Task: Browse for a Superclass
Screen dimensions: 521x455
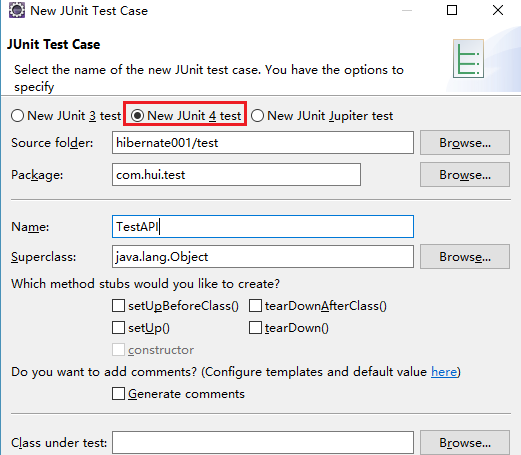Action: click(465, 257)
